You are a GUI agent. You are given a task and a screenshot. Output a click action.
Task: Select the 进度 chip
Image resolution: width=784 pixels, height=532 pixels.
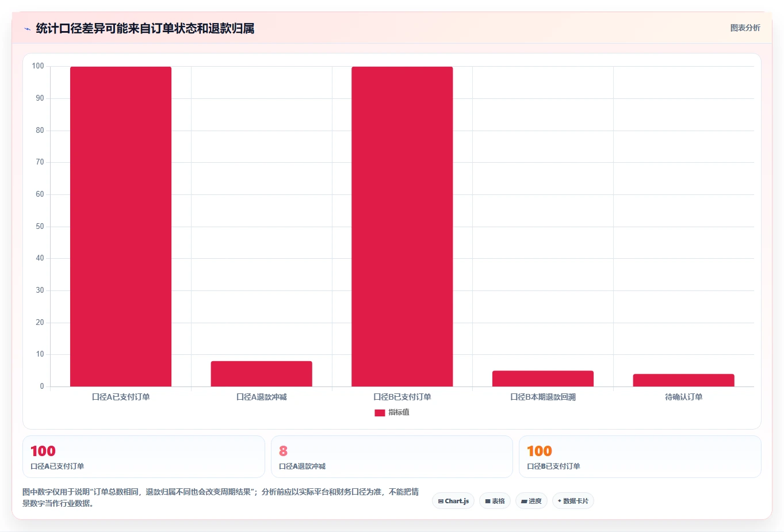[531, 501]
